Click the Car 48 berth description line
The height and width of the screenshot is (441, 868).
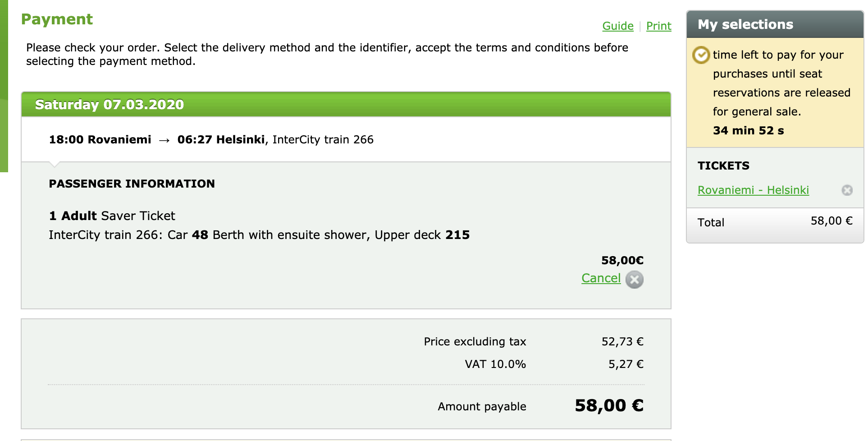pyautogui.click(x=259, y=235)
